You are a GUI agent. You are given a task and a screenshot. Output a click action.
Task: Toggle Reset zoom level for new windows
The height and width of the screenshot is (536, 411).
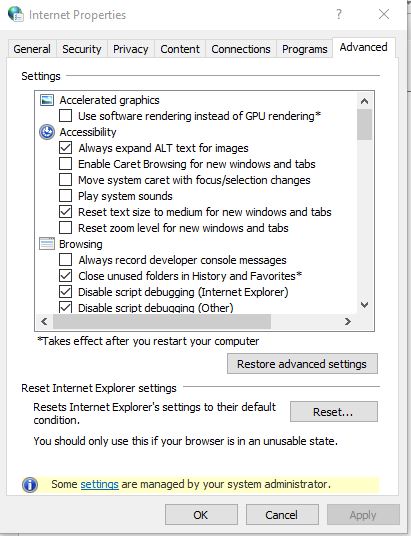[x=65, y=228]
